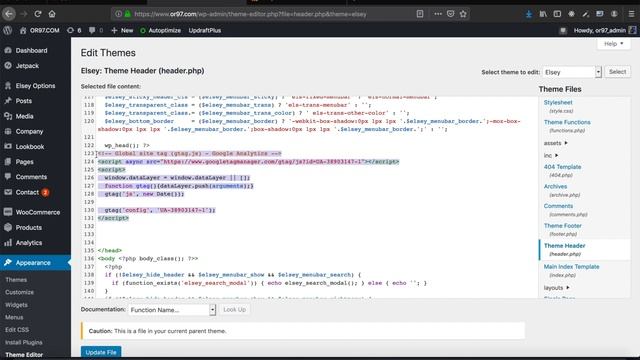Go to Themes submenu

pos(16,280)
